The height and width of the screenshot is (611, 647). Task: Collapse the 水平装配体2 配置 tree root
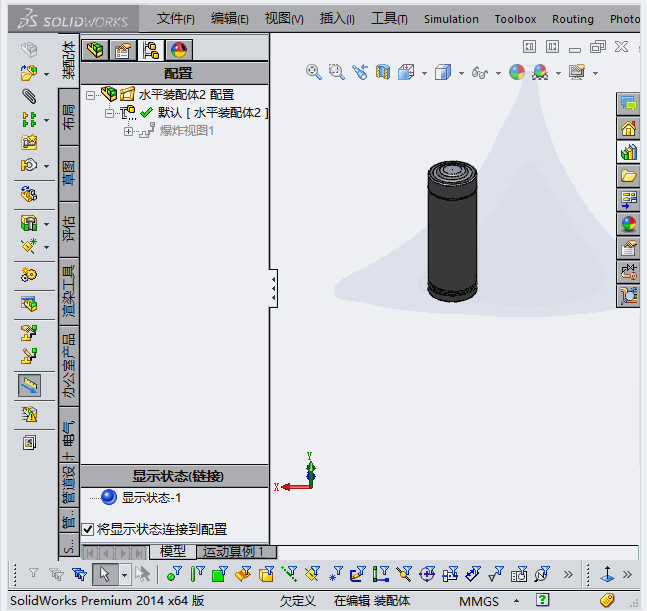pyautogui.click(x=90, y=95)
